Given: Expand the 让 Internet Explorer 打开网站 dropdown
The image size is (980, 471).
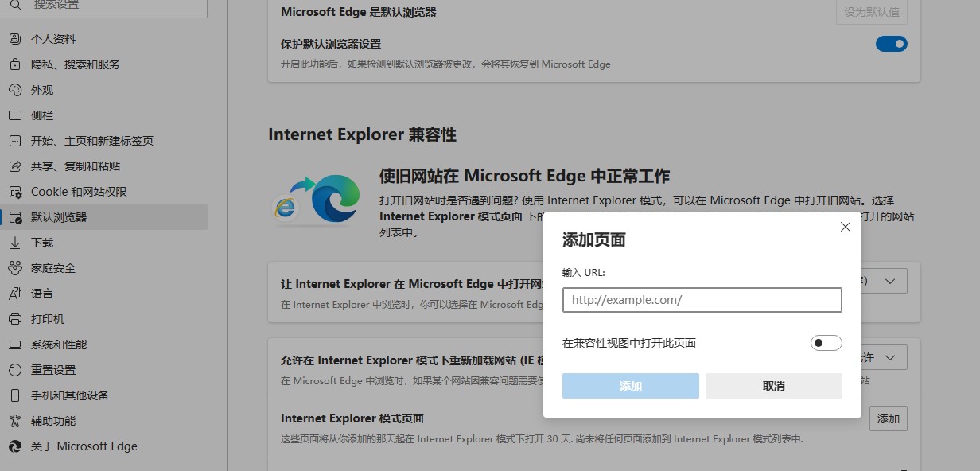Looking at the screenshot, I should click(x=890, y=282).
